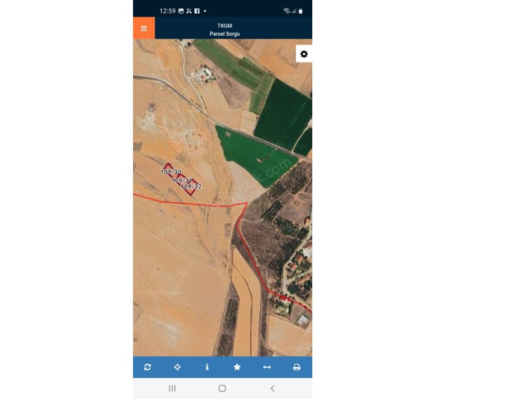Tap the Android home button
Screen dimensions: 532x399
point(222,389)
